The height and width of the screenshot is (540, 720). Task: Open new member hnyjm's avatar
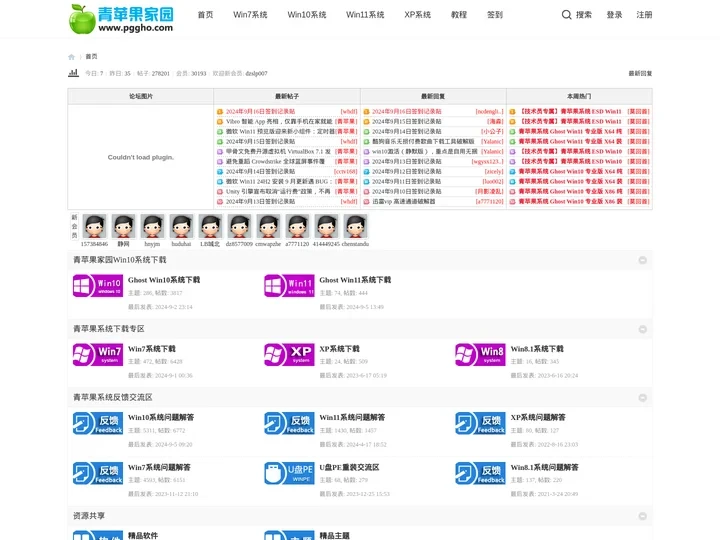pos(152,226)
